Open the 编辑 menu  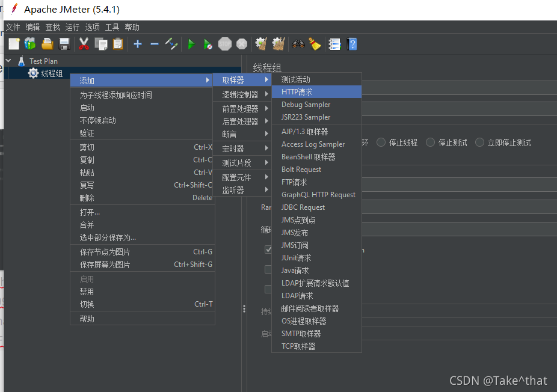point(32,27)
